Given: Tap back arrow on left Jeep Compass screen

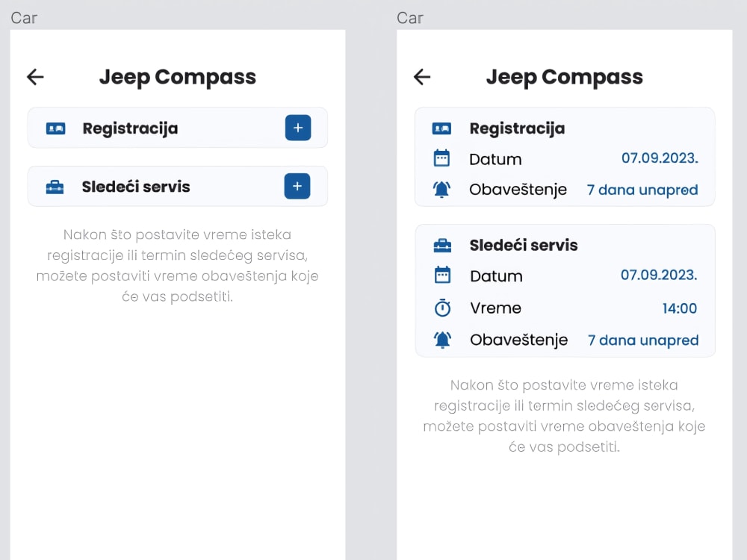Looking at the screenshot, I should (x=35, y=77).
